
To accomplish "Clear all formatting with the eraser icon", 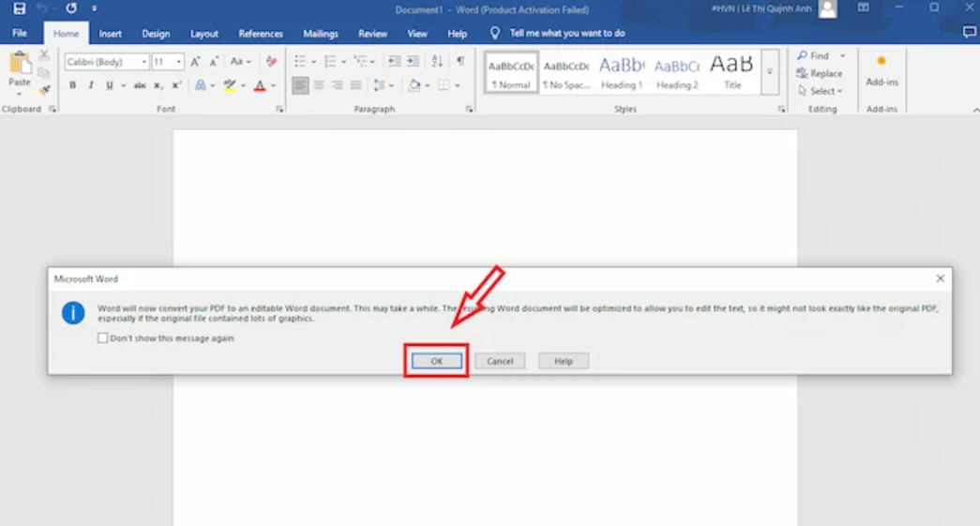I will (x=271, y=62).
